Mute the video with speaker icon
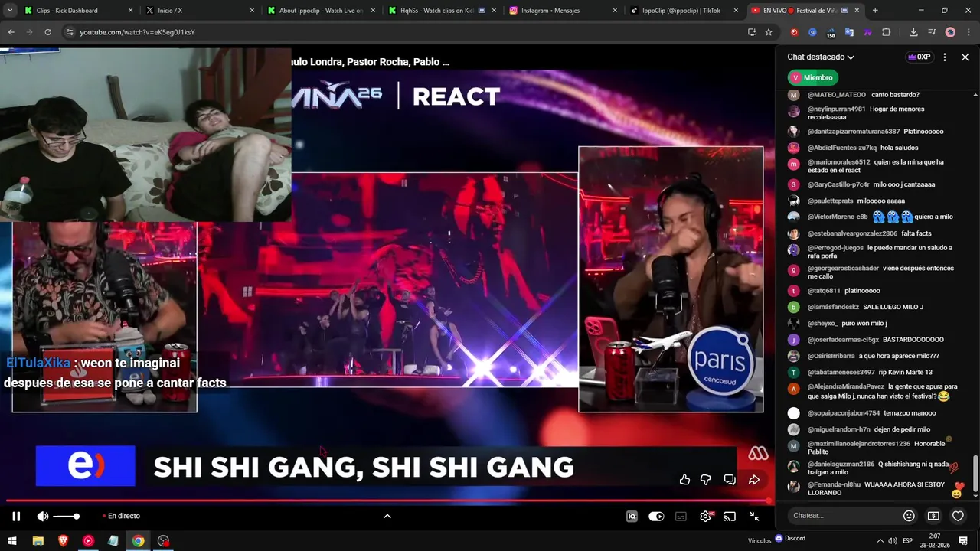The image size is (980, 551). [43, 517]
